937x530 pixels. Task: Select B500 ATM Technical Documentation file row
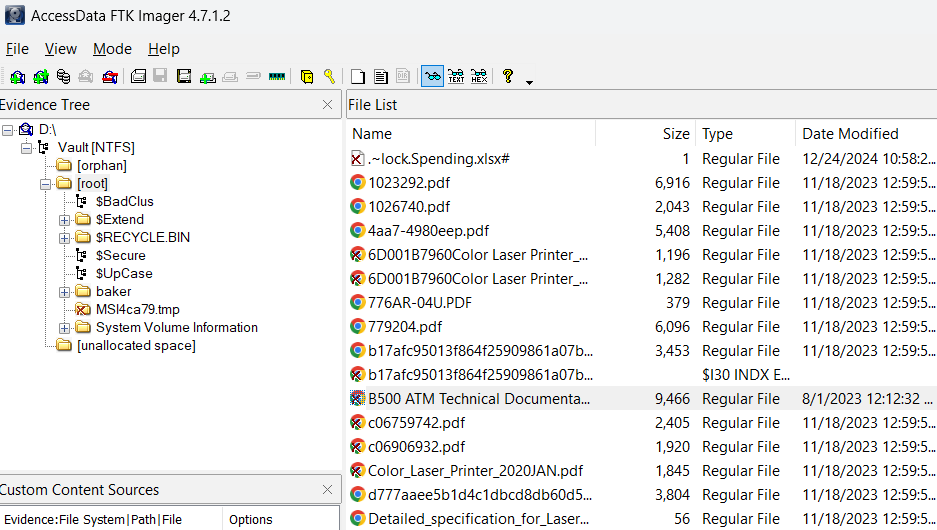pos(642,399)
